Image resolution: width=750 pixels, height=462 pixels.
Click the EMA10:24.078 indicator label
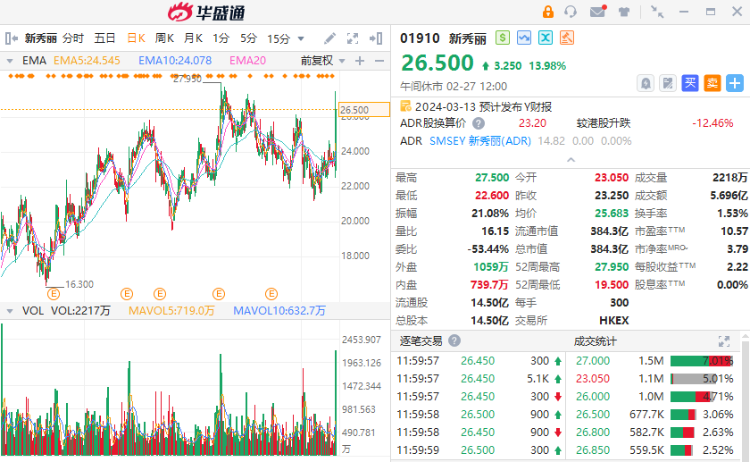(x=175, y=61)
